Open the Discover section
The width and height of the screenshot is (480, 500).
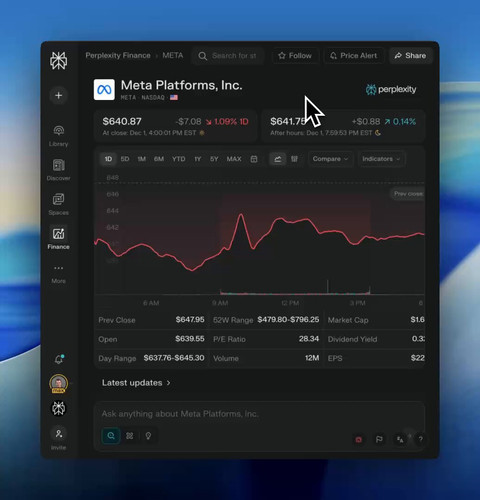(58, 170)
